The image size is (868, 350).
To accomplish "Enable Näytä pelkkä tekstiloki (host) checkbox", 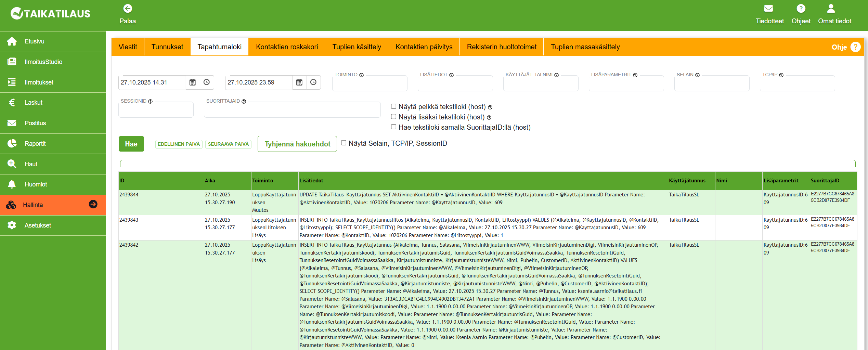I will pos(393,106).
